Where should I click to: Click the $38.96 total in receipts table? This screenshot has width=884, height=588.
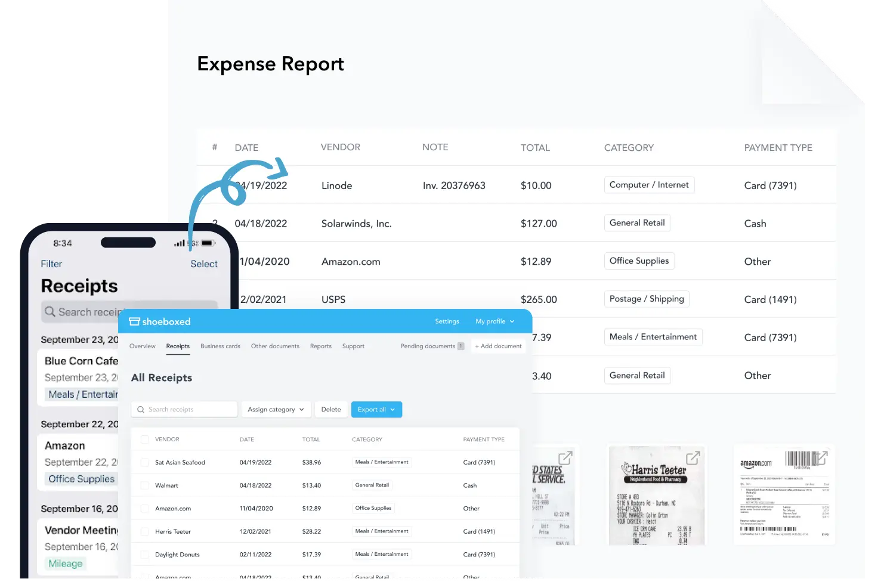311,462
